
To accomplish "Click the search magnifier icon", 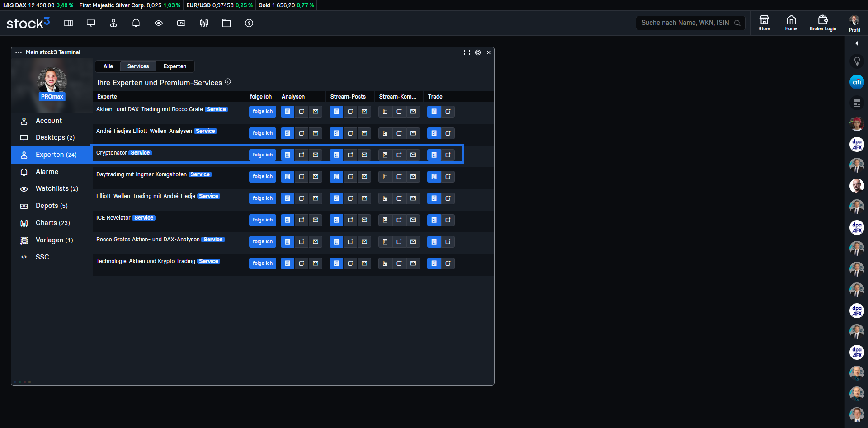I will [737, 23].
